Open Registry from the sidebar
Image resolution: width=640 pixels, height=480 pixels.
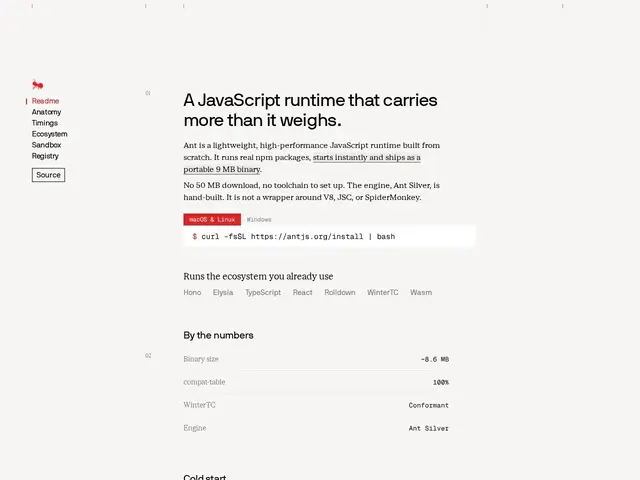45,156
